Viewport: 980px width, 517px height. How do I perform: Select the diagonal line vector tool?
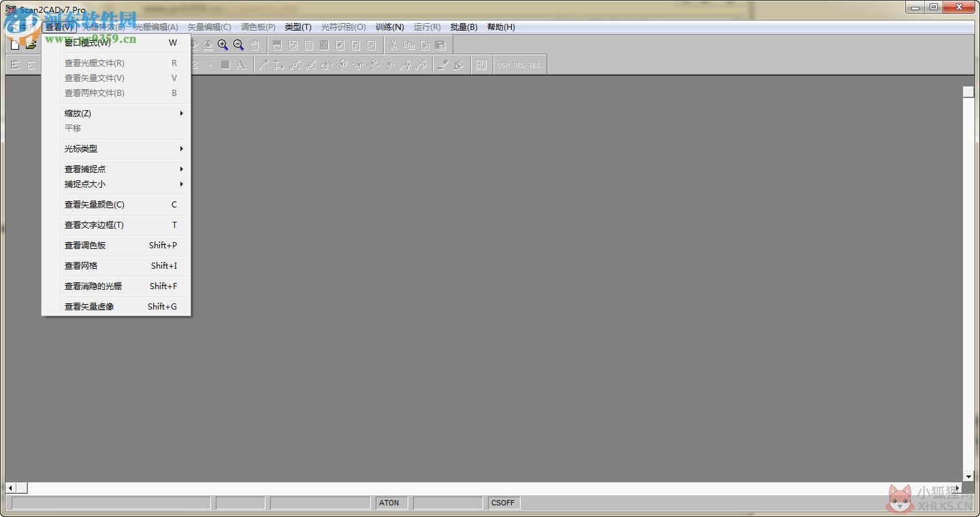point(263,65)
